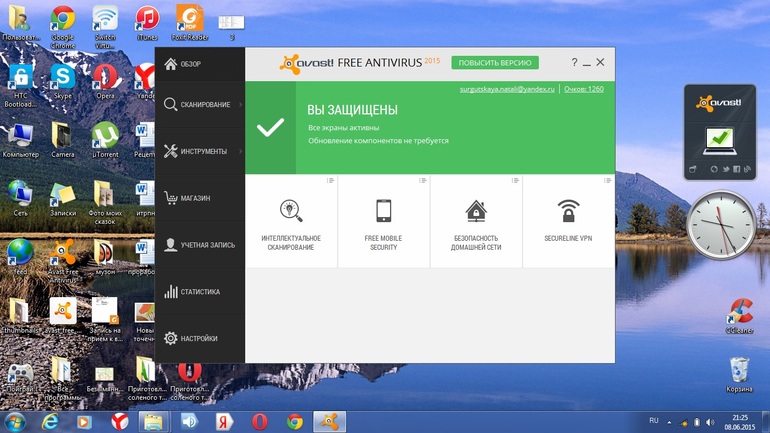The image size is (770, 433).
Task: Click the Twitter icon in avast gadget
Action: point(725,169)
